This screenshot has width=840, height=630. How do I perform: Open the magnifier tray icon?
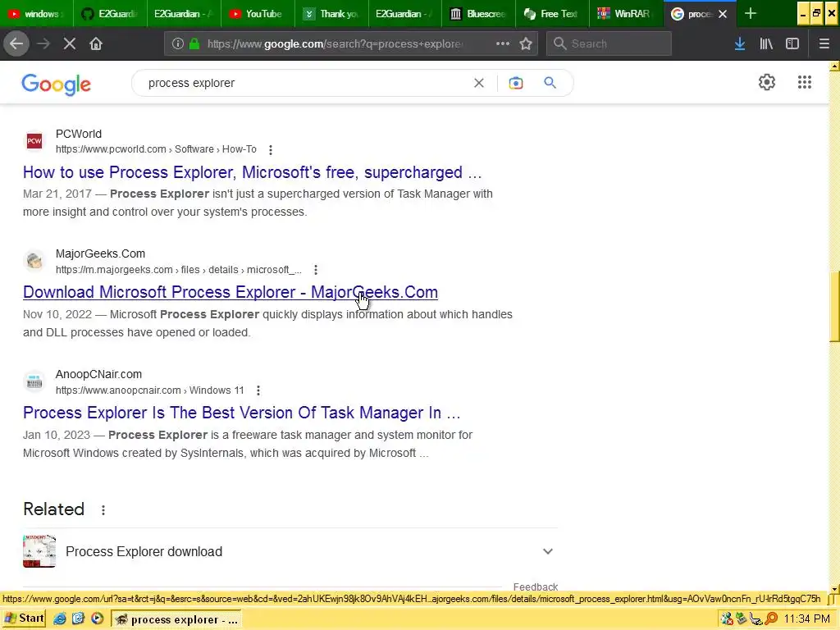pos(771,619)
